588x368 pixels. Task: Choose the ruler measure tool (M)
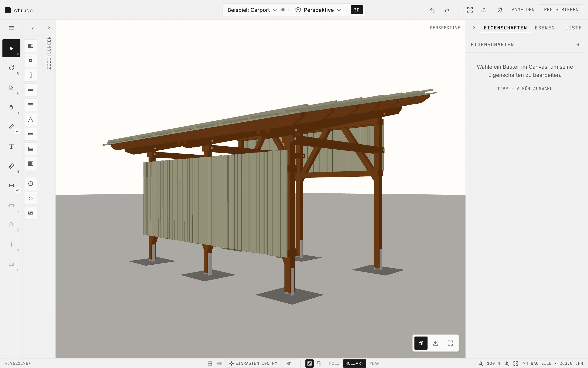[11, 166]
